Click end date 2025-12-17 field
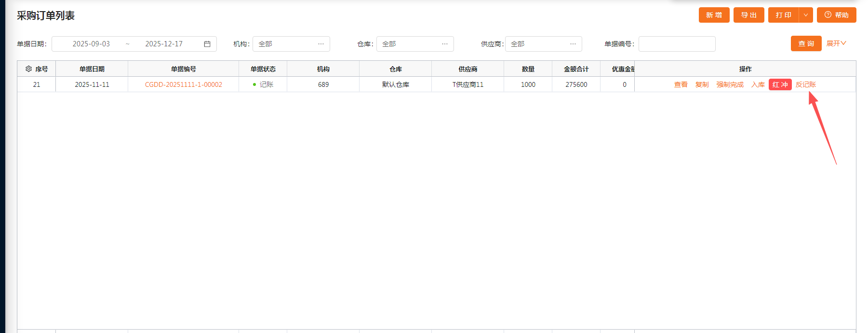This screenshot has width=868, height=333. tap(164, 44)
